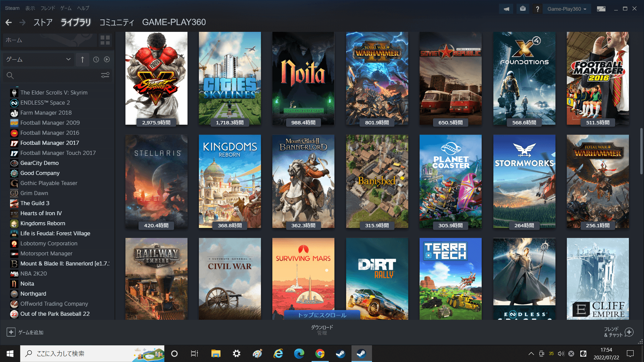644x362 pixels.
Task: Select Noita from the sidebar game list
Action: pyautogui.click(x=27, y=283)
